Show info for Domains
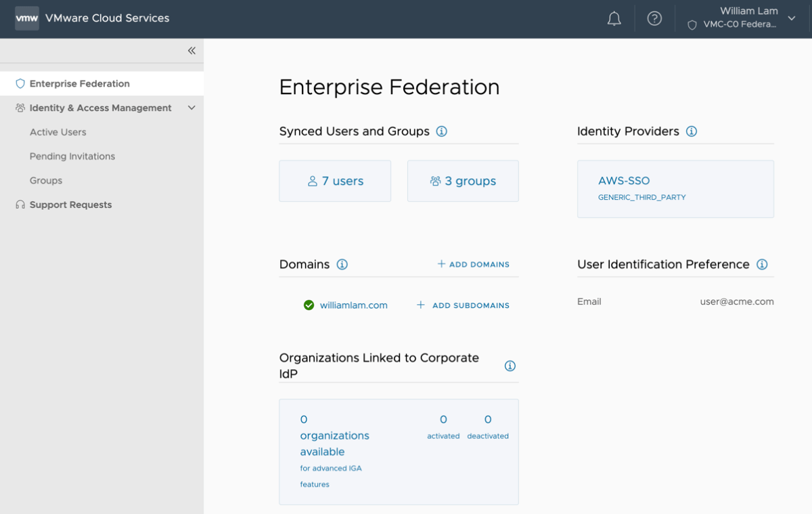The height and width of the screenshot is (514, 812). [342, 264]
